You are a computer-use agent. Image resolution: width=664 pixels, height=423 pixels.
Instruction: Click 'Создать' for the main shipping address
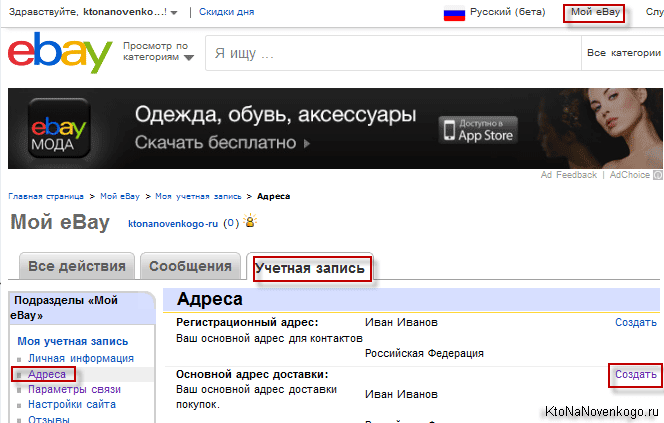[x=636, y=374]
